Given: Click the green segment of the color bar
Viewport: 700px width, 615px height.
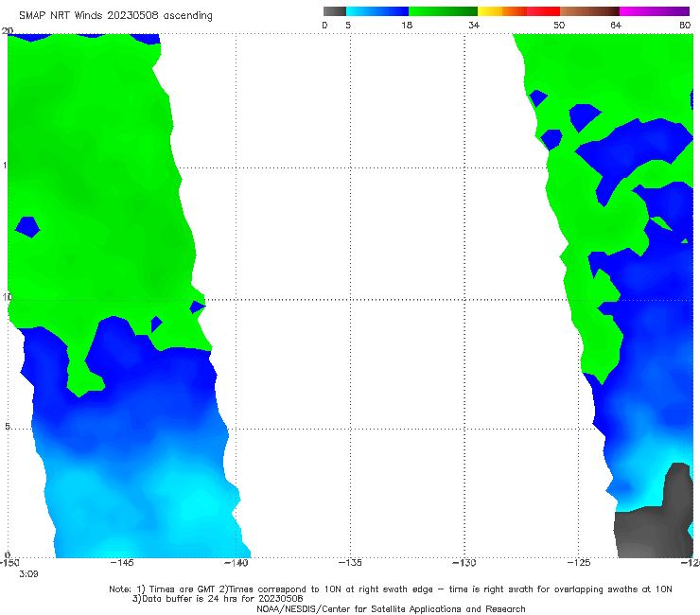Looking at the screenshot, I should (443, 11).
